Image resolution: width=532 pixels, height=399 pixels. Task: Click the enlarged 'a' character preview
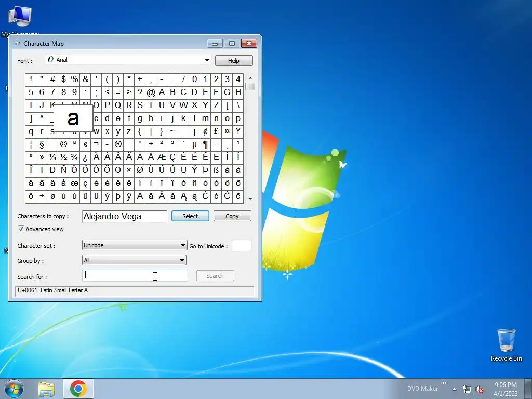[73, 118]
